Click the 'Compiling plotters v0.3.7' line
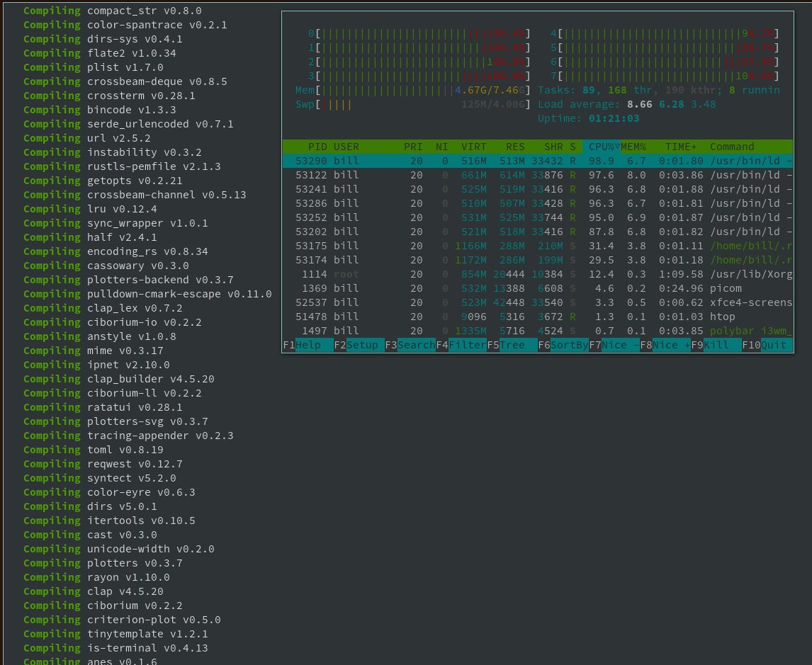The height and width of the screenshot is (665, 812). (103, 563)
